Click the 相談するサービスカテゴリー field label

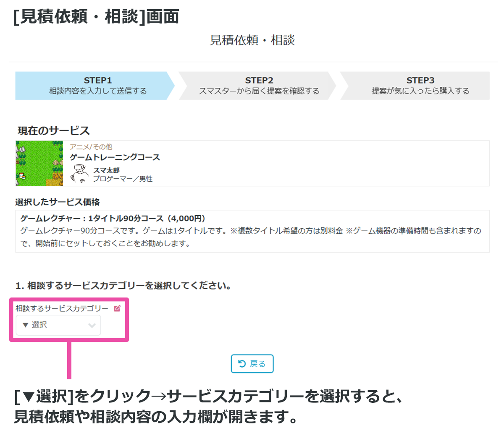pos(62,308)
